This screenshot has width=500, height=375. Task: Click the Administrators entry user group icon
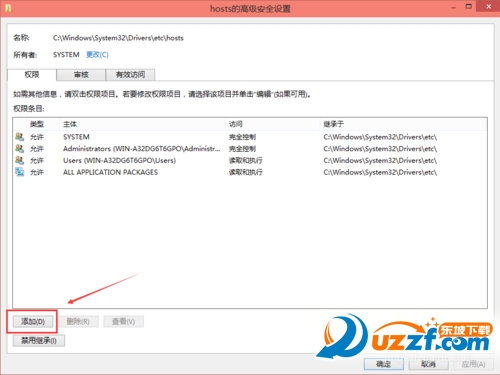pyautogui.click(x=20, y=149)
